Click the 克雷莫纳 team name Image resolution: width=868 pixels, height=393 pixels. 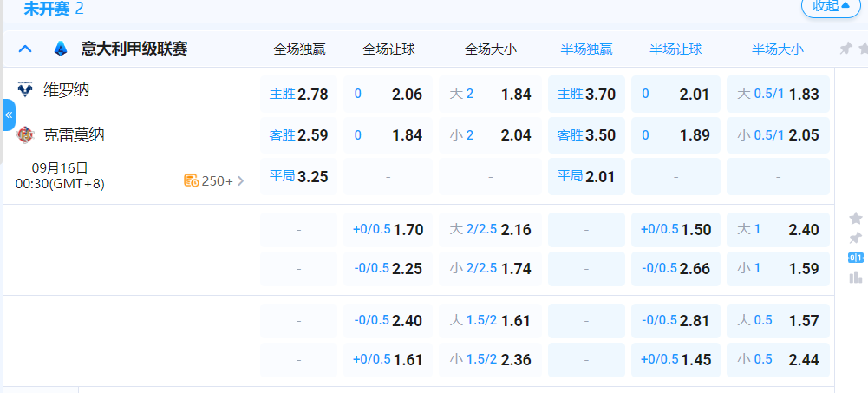(x=74, y=134)
